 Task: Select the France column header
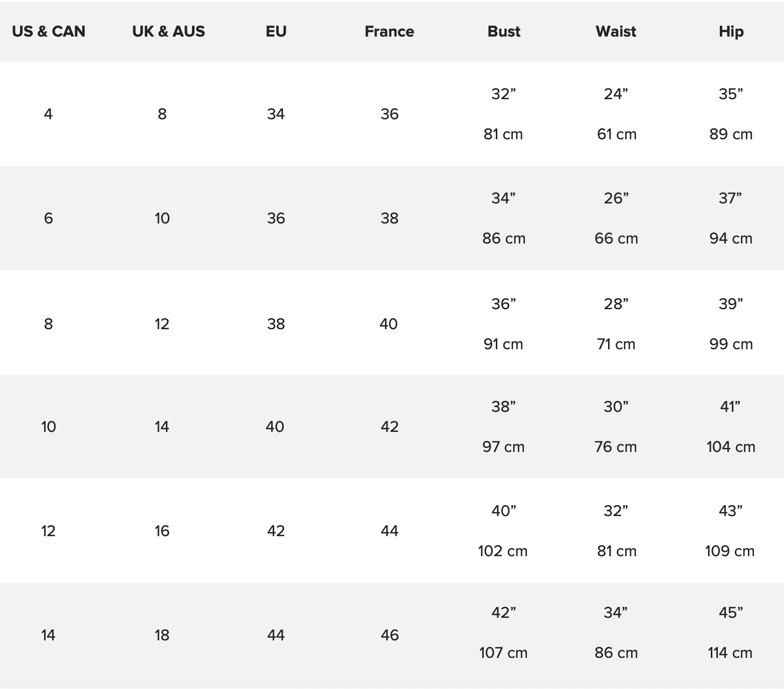[x=389, y=31]
